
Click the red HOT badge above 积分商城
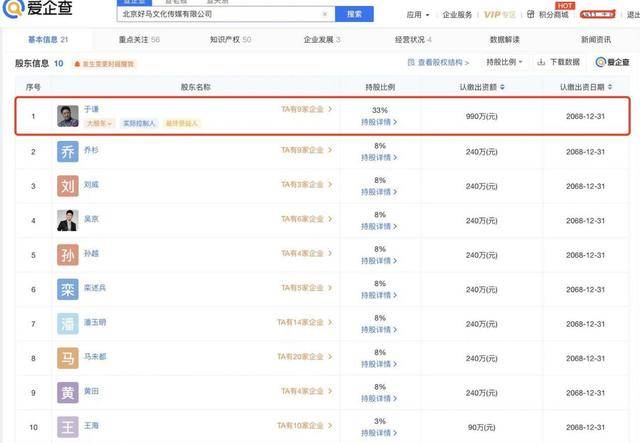(565, 6)
